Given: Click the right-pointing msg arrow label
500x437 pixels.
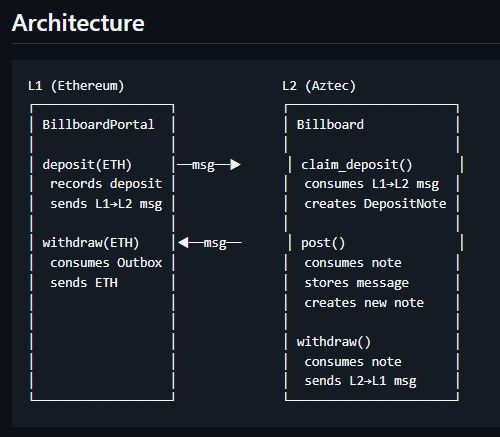Looking at the screenshot, I should [x=209, y=165].
